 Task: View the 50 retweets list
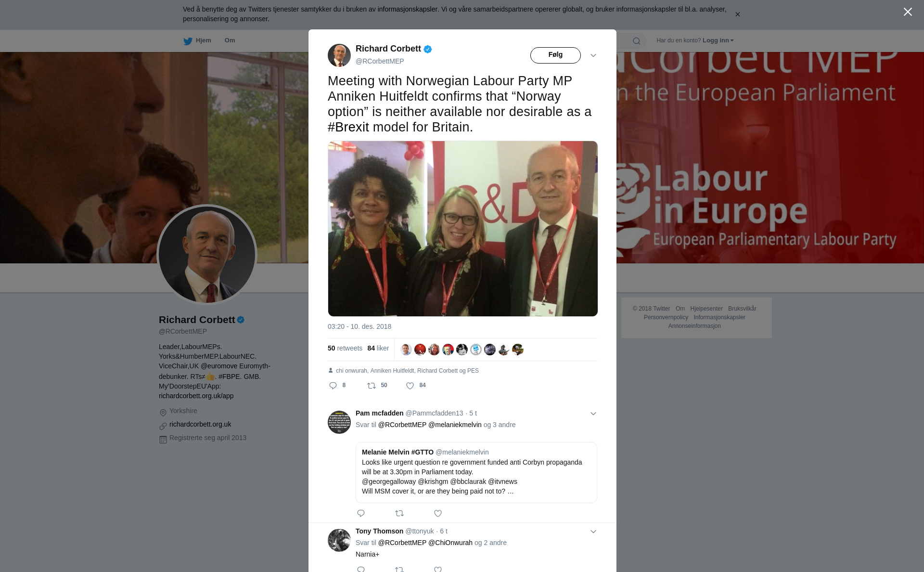345,348
